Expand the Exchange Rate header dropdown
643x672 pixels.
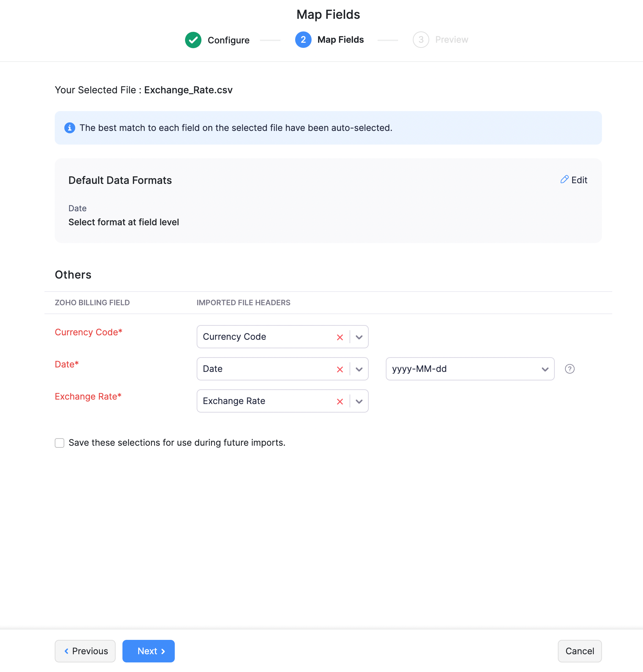click(359, 401)
